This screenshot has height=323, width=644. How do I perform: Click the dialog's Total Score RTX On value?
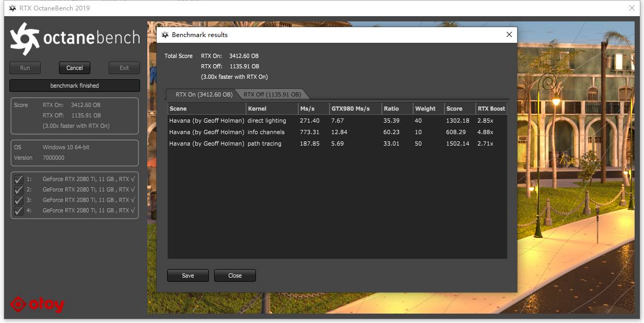244,56
